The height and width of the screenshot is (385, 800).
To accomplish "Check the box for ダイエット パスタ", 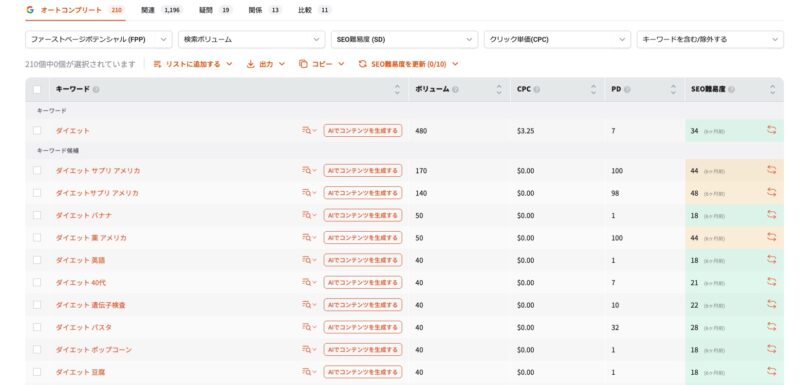I will 37,327.
